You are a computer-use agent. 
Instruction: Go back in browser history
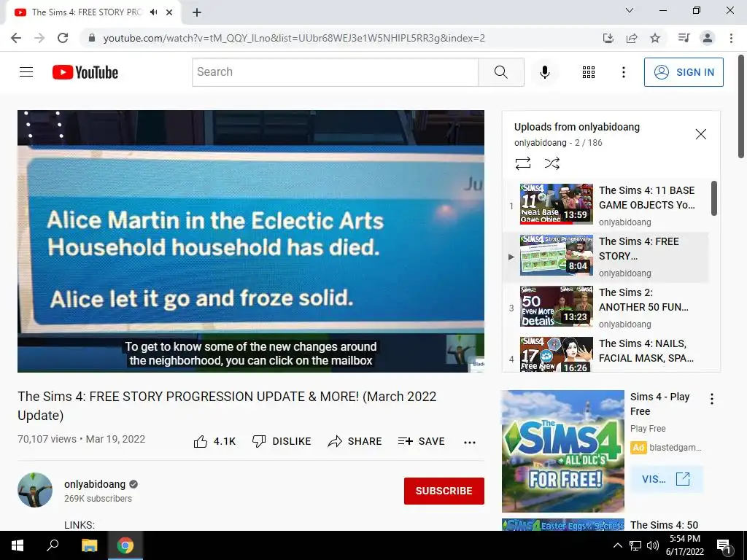(16, 38)
